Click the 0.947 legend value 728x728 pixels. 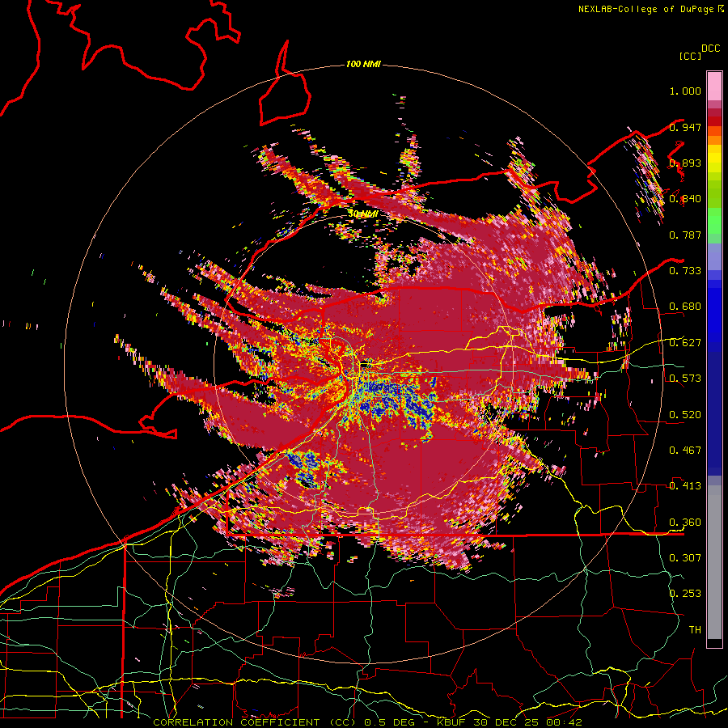(x=685, y=127)
